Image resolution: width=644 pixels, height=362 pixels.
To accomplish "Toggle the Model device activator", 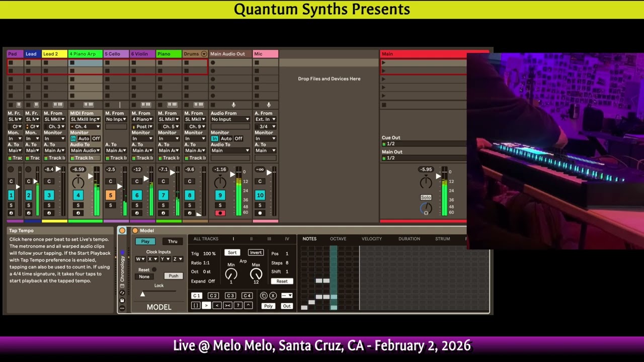I will coord(135,231).
